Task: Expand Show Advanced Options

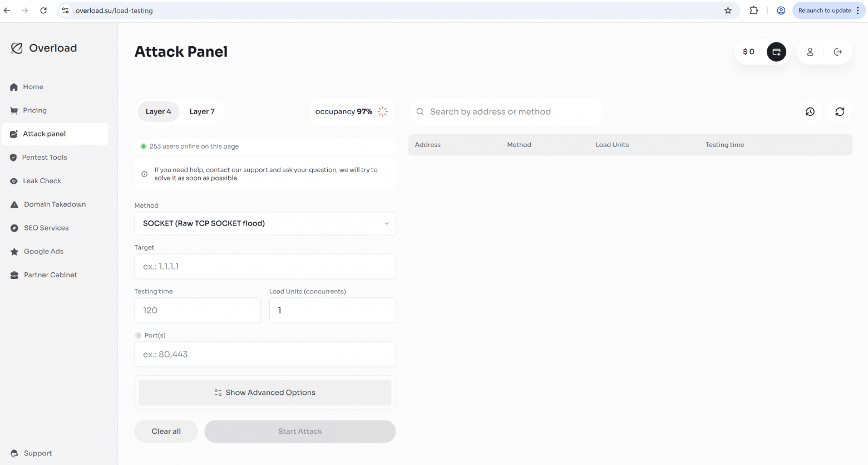Action: pyautogui.click(x=265, y=393)
